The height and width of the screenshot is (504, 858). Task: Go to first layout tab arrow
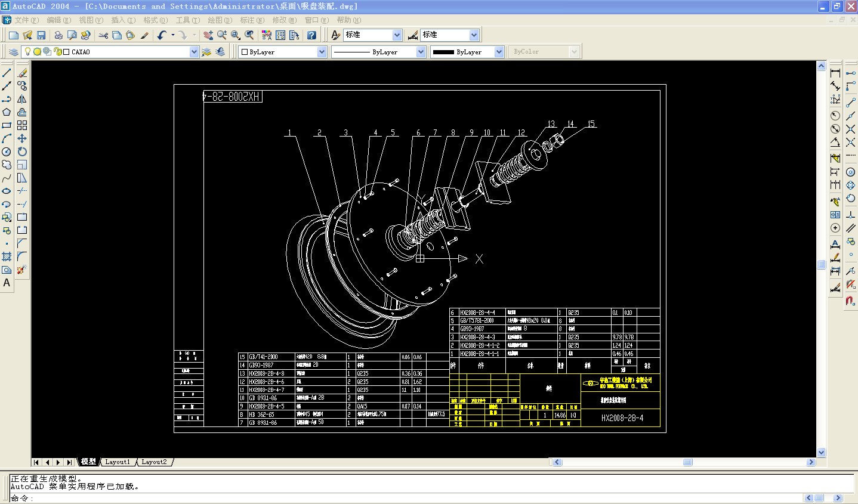click(x=36, y=462)
